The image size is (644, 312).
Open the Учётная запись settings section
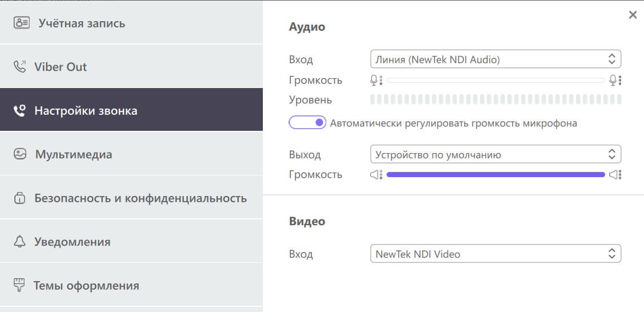click(x=131, y=22)
